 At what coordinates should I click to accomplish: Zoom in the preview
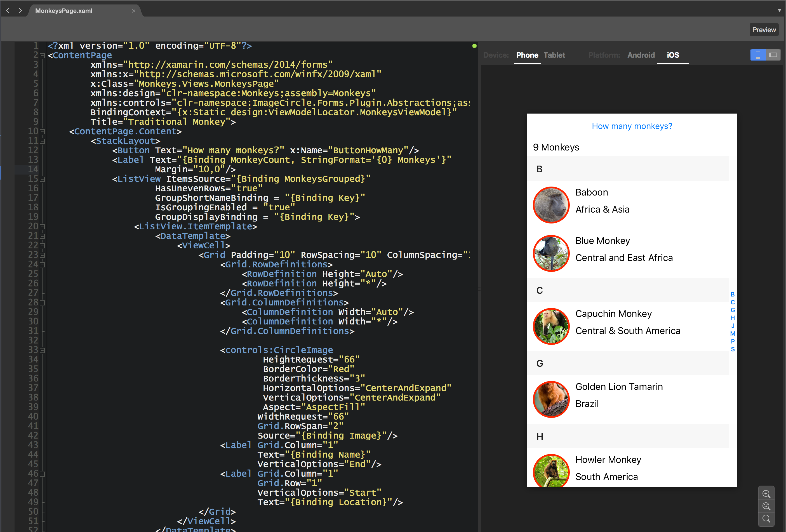click(766, 494)
